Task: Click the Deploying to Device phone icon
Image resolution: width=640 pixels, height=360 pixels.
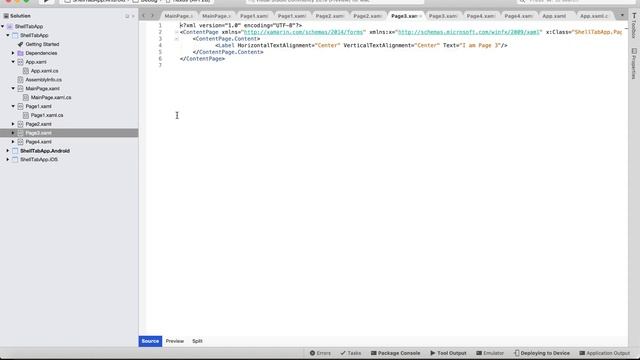Action: coord(517,353)
